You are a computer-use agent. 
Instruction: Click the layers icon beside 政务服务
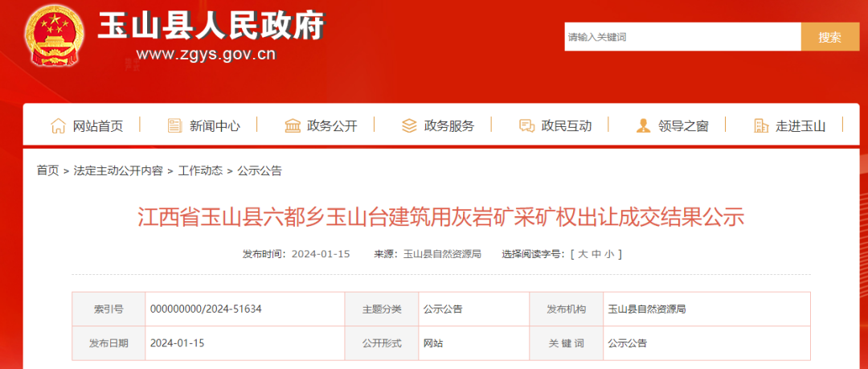pyautogui.click(x=409, y=125)
